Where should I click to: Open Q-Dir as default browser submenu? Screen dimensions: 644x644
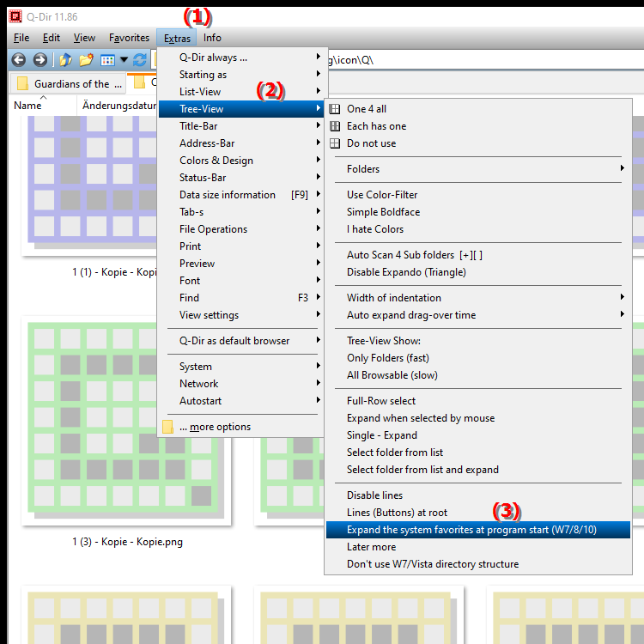241,341
